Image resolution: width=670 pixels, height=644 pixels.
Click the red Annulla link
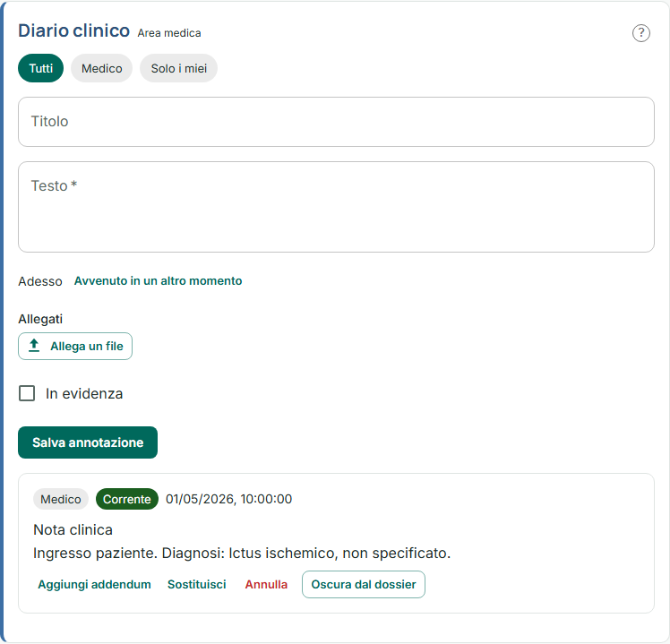pyautogui.click(x=266, y=584)
